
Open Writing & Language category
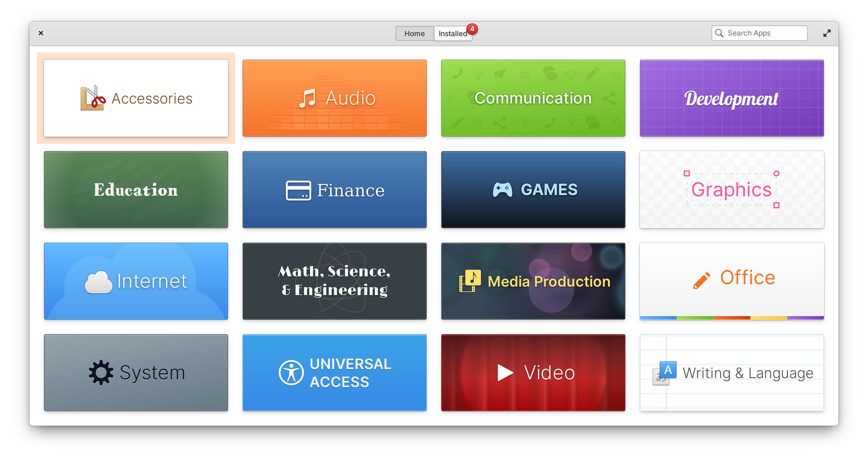click(732, 372)
